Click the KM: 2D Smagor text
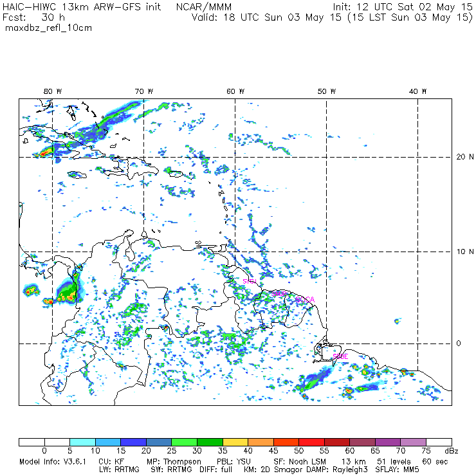The width and height of the screenshot is (476, 476). [273, 470]
